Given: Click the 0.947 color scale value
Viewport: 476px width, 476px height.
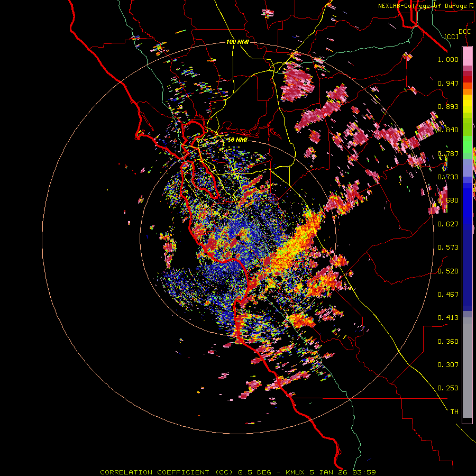Looking at the screenshot, I should (x=448, y=83).
